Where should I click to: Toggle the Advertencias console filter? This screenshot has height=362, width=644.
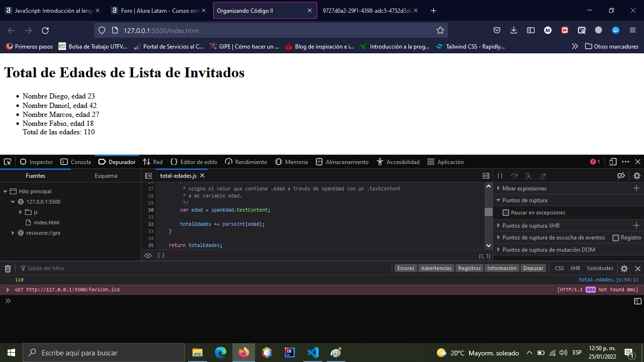click(436, 268)
